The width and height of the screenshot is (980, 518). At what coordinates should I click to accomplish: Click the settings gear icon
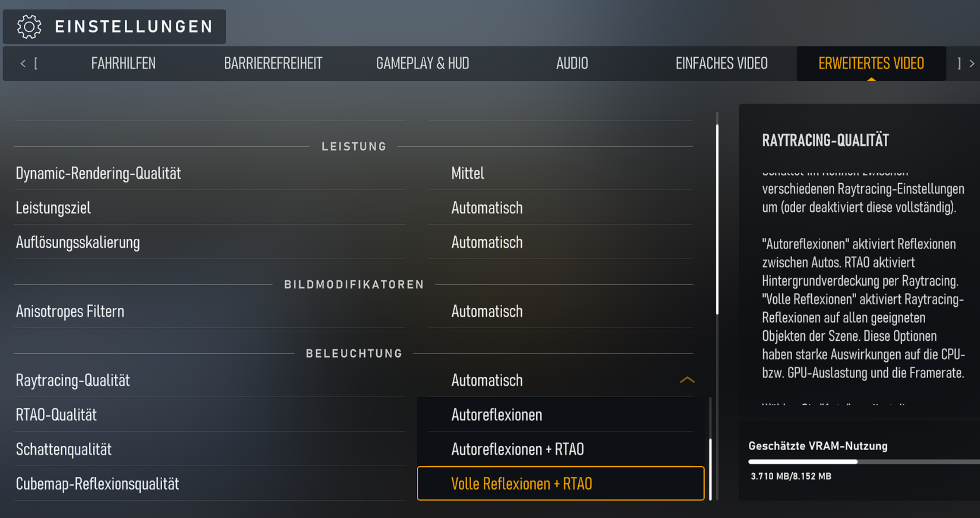[29, 27]
